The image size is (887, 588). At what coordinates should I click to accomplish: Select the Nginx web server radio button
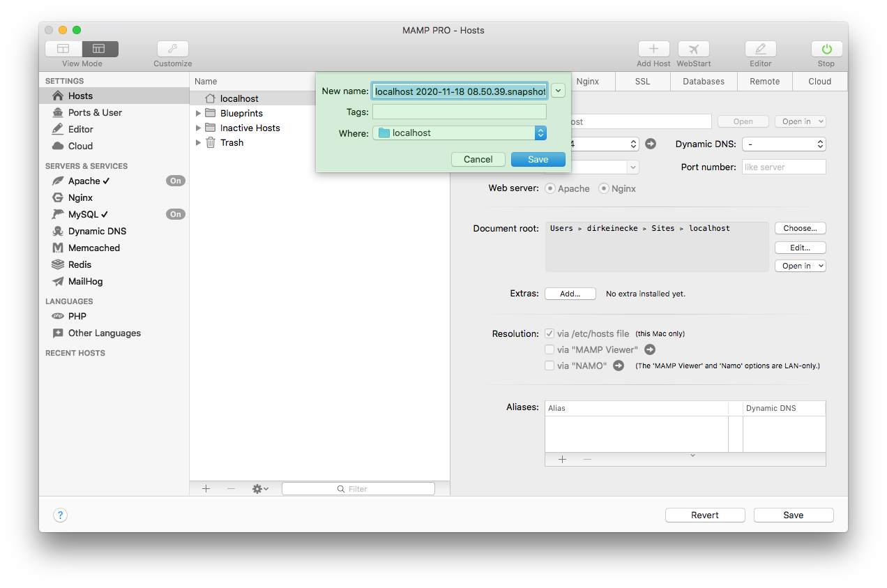click(x=602, y=188)
